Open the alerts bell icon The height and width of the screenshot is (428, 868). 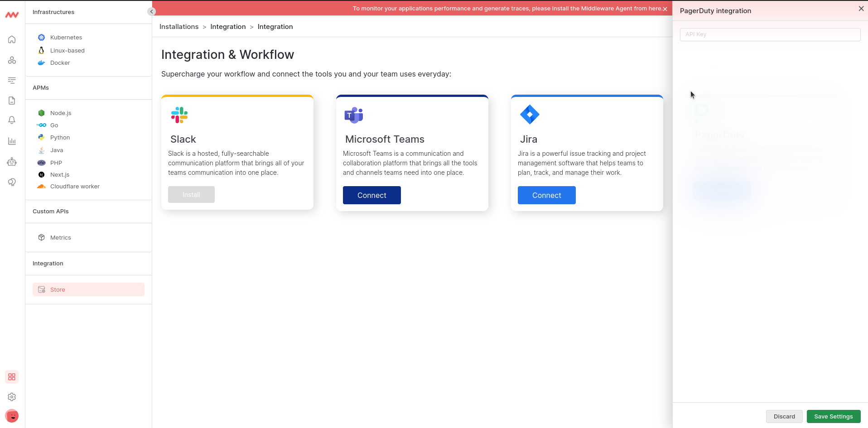(12, 120)
